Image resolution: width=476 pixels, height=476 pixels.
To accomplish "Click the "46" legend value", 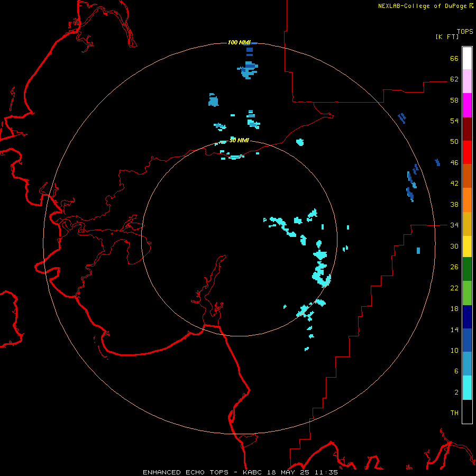I will coord(454,163).
